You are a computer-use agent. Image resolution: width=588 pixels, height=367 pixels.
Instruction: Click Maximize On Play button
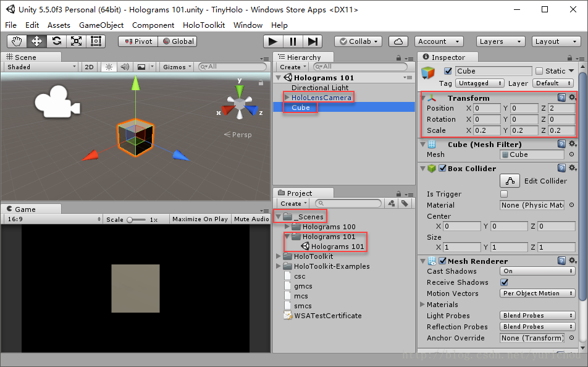(x=200, y=219)
